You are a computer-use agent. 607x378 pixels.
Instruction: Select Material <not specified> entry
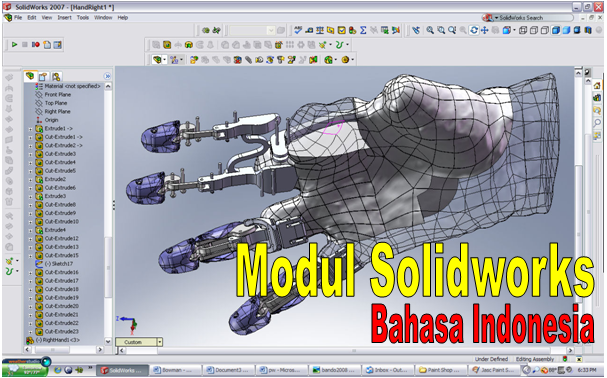click(x=72, y=86)
